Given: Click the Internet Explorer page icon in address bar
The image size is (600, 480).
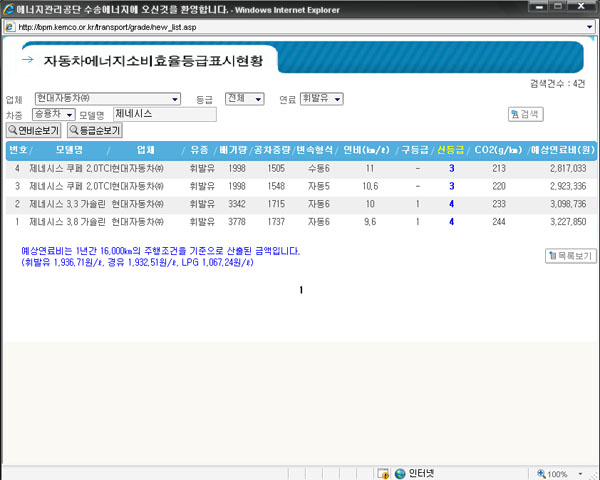Looking at the screenshot, I should click(10, 27).
